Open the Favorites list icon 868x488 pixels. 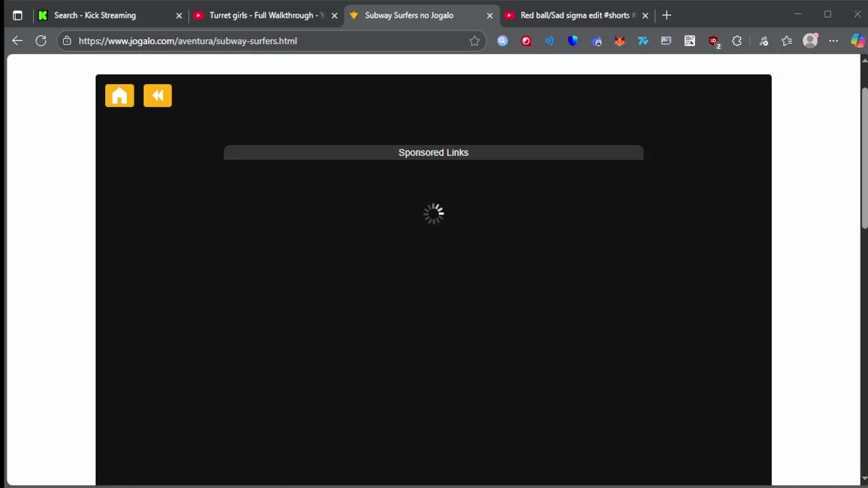click(787, 41)
